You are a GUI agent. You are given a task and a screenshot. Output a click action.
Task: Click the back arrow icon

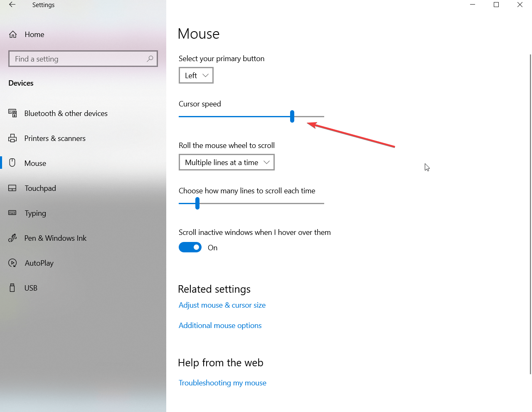click(12, 5)
